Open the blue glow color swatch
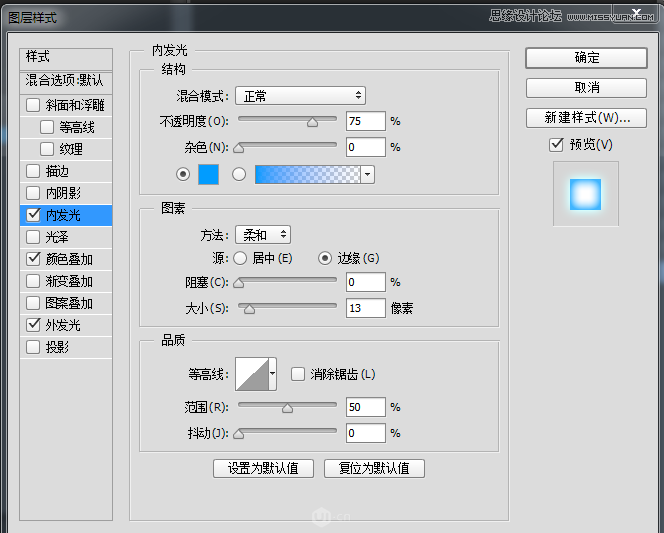 [208, 174]
